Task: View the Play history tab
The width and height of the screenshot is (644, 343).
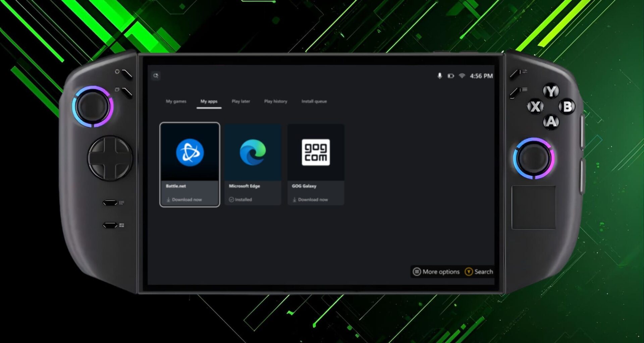Action: (275, 101)
